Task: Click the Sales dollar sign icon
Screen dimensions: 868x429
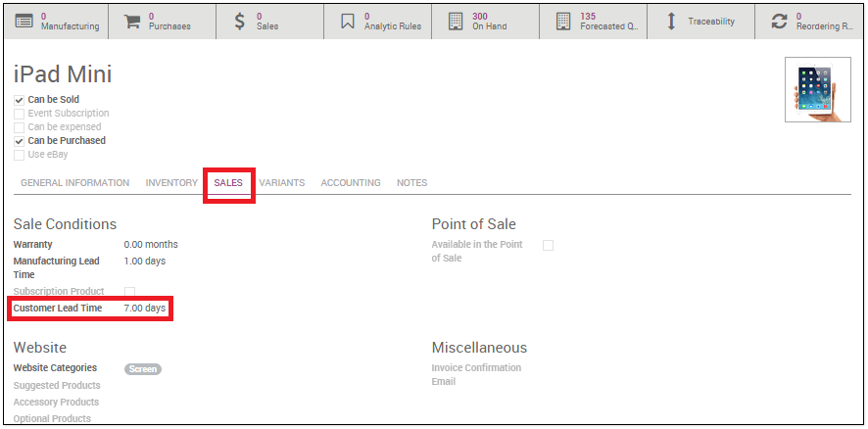Action: point(239,22)
